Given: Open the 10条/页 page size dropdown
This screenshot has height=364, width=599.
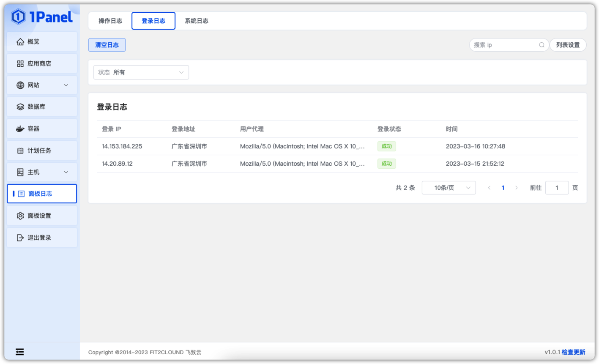Looking at the screenshot, I should click(x=449, y=187).
